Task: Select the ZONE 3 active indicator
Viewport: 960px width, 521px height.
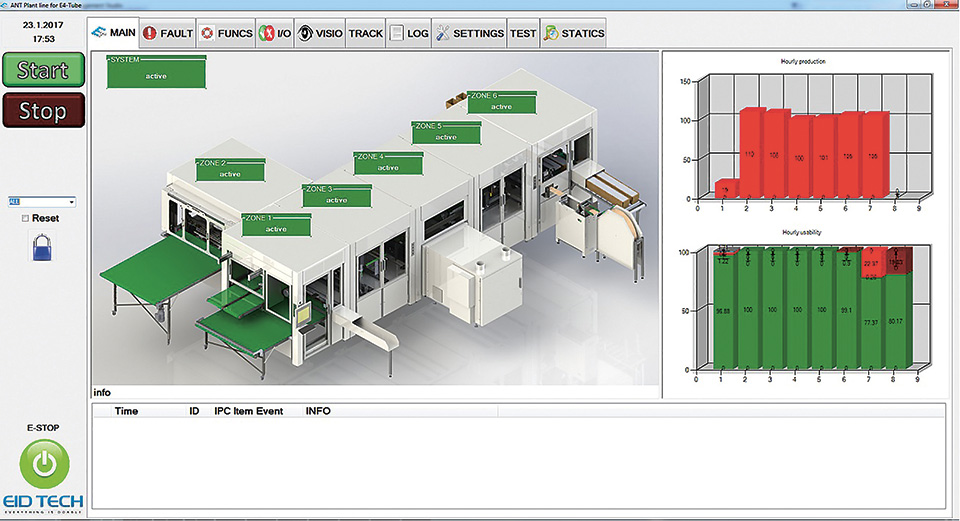Action: (x=337, y=196)
